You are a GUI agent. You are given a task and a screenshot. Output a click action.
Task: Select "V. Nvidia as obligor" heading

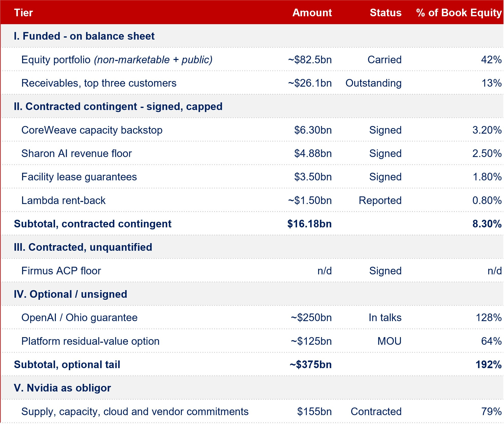[x=62, y=388]
